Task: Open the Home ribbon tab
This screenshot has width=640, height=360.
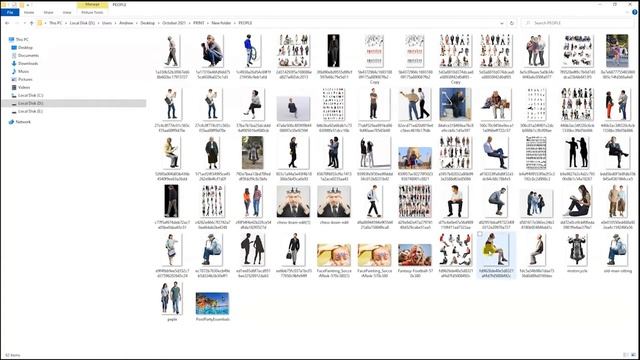Action: pyautogui.click(x=29, y=13)
